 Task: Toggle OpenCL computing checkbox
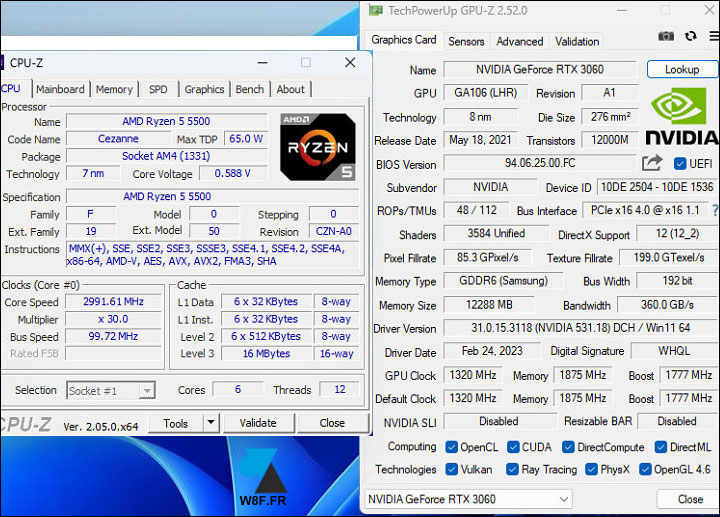(451, 447)
